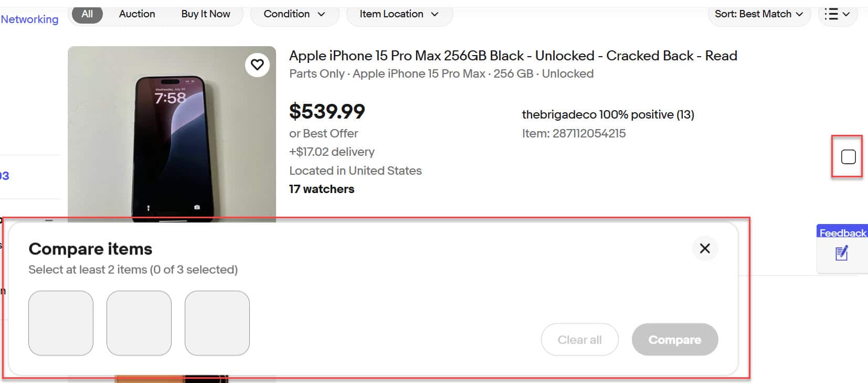Open the list view options icon
This screenshot has height=383, width=868.
pyautogui.click(x=838, y=14)
